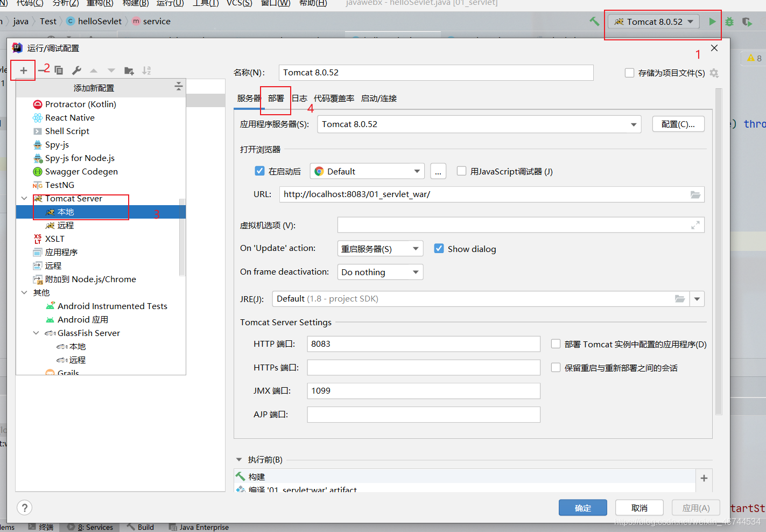Switch to the 代码覆盖率 (Code Coverage) tab

[334, 98]
